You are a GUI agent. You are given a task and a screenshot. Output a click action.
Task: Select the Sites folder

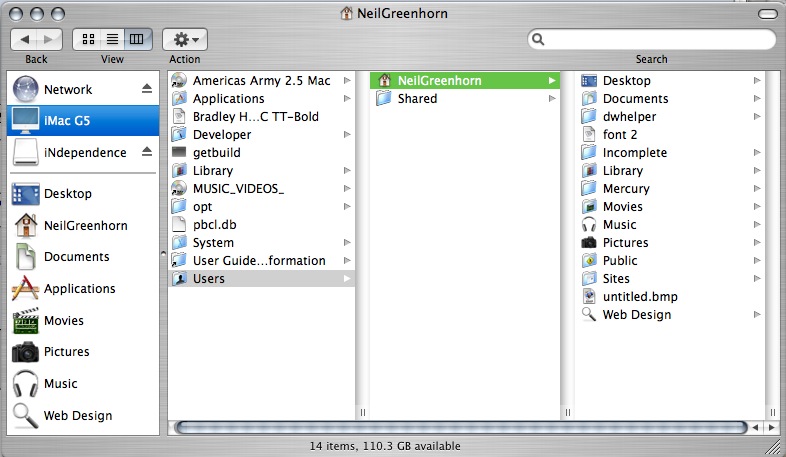pos(671,279)
